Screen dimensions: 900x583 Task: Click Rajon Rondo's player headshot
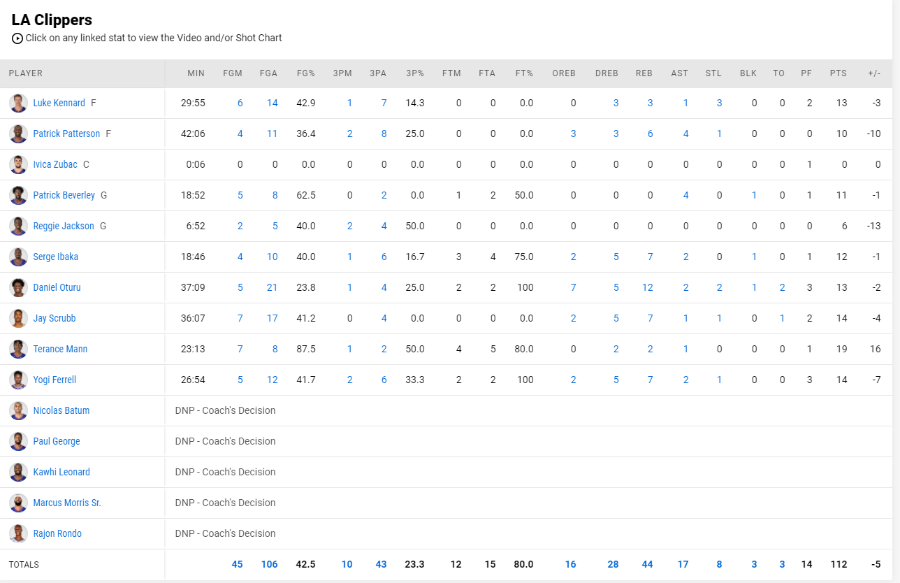(18, 534)
